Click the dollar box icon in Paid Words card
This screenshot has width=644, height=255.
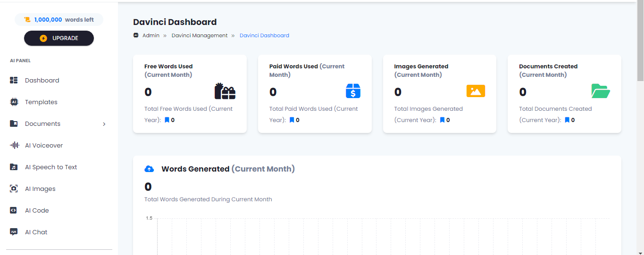pos(353,91)
